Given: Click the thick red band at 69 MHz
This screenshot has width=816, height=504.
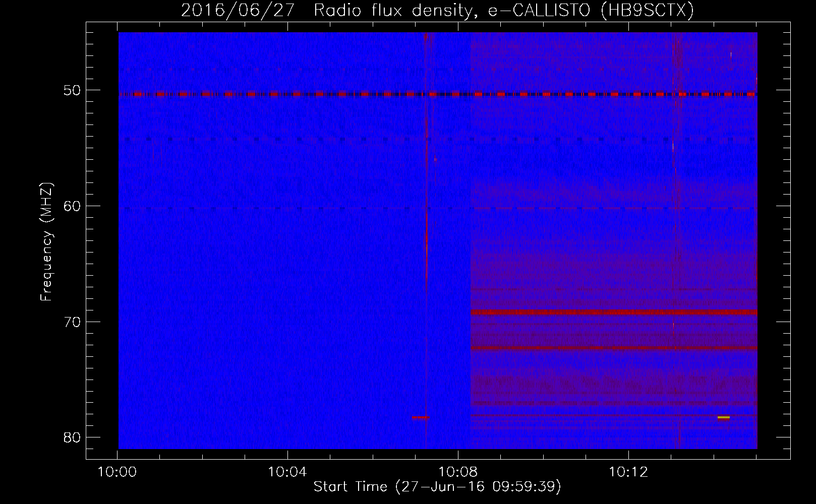Looking at the screenshot, I should pyautogui.click(x=614, y=312).
